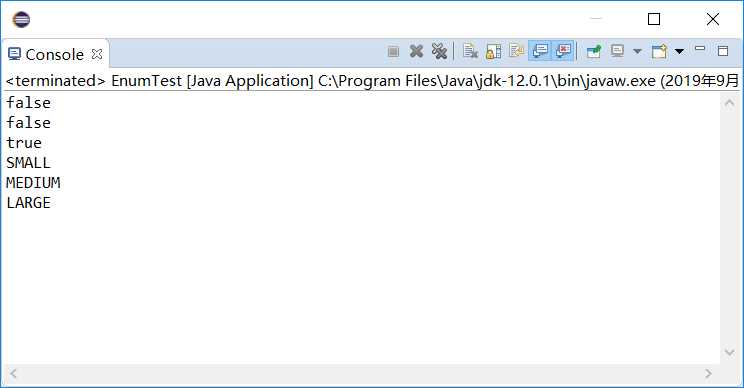Click the 'SMALL' output line
744x388 pixels.
click(28, 163)
